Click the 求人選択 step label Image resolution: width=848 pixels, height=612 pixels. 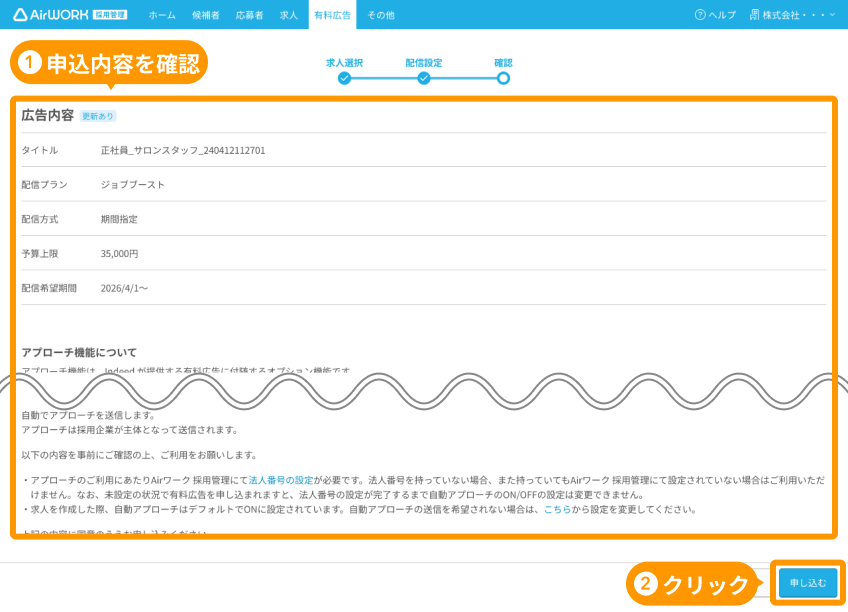point(344,63)
